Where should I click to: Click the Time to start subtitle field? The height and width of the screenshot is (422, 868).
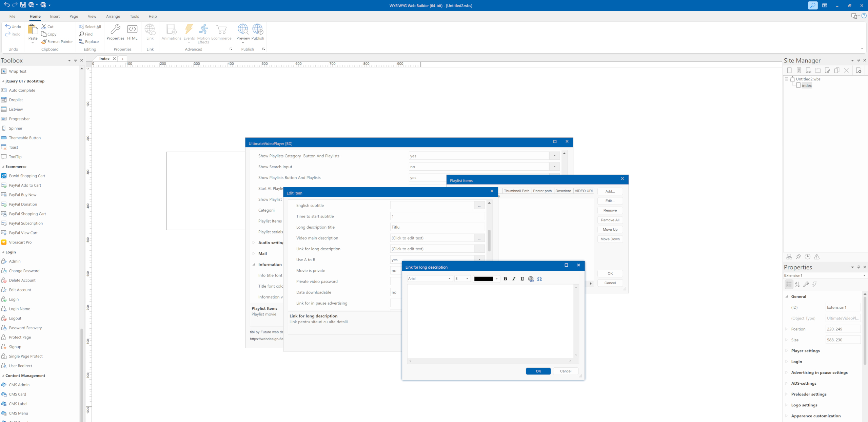point(437,216)
